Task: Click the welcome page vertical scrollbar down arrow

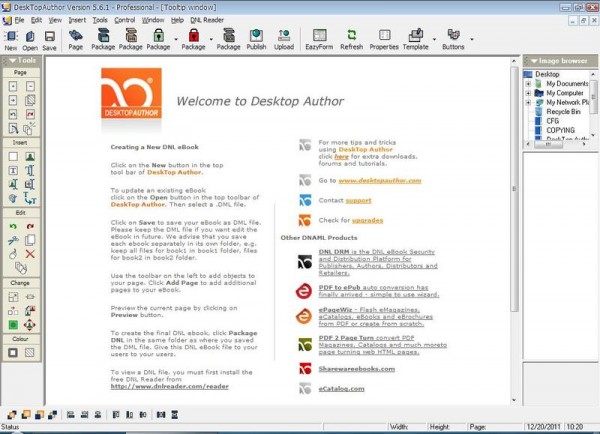Action: pyautogui.click(x=514, y=400)
